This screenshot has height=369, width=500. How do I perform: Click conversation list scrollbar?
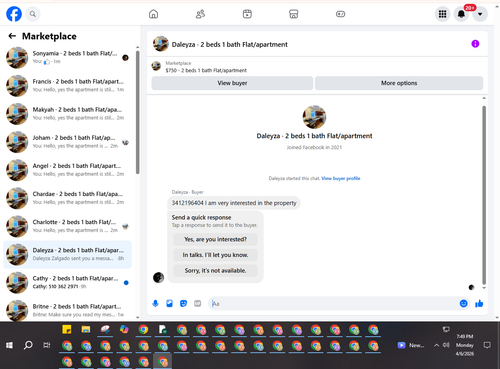[137, 112]
